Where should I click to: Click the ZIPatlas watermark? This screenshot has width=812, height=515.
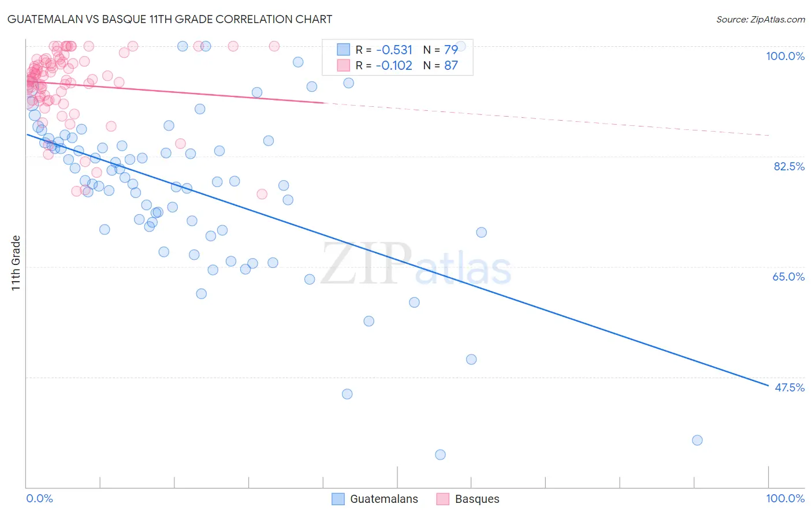coord(416,264)
